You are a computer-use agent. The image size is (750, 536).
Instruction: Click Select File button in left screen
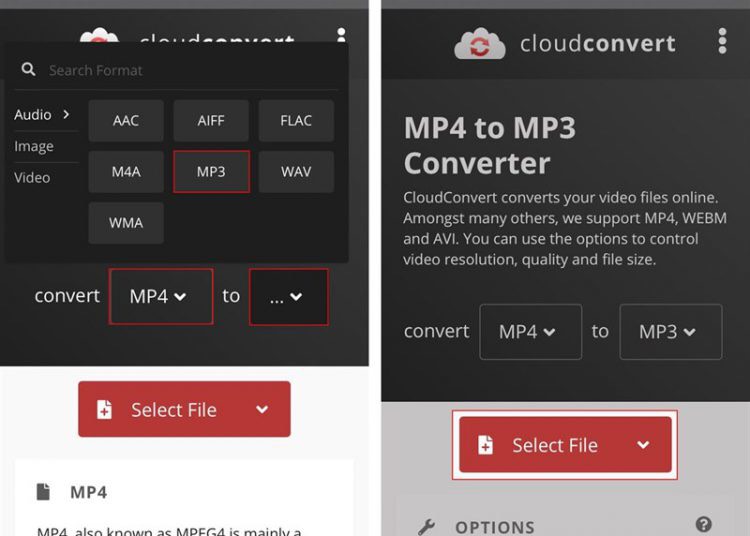(184, 409)
